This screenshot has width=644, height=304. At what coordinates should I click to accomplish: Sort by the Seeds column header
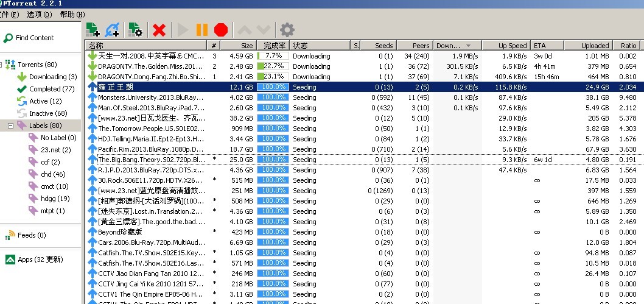[378, 45]
